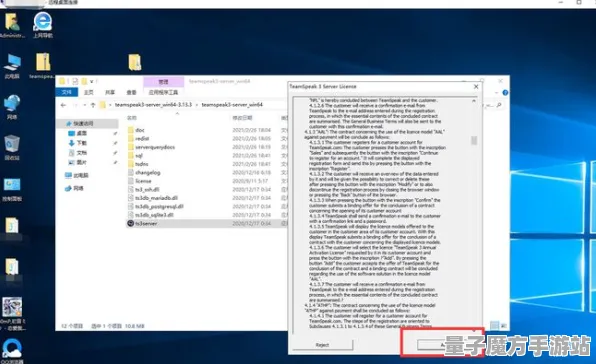Viewport: 596px width, 364px height.
Task: Click the Reject button in license dialog
Action: pyautogui.click(x=322, y=345)
